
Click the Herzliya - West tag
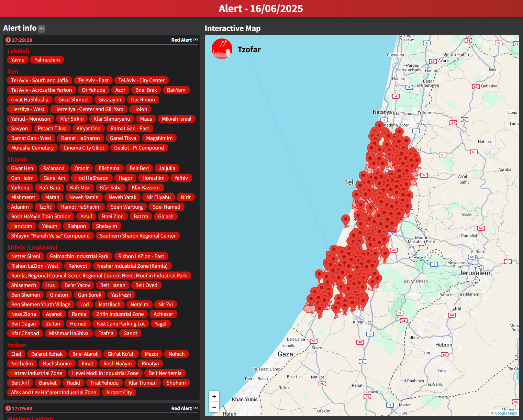(x=28, y=109)
